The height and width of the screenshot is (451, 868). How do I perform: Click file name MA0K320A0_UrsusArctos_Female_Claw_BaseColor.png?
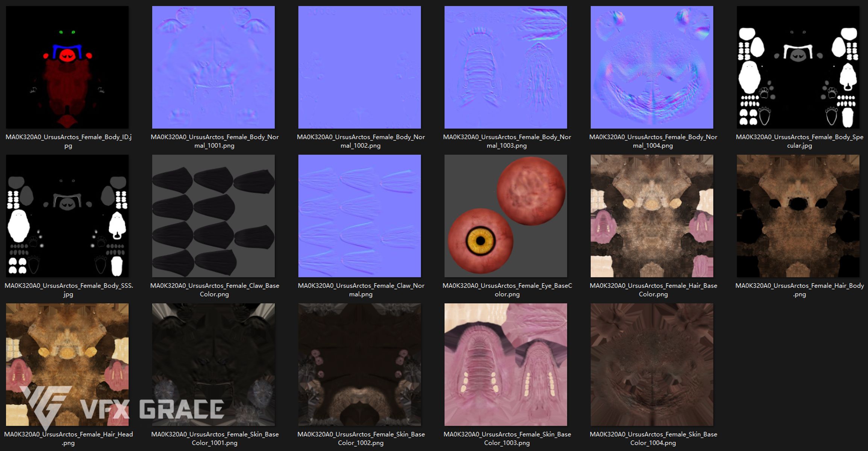pos(215,290)
